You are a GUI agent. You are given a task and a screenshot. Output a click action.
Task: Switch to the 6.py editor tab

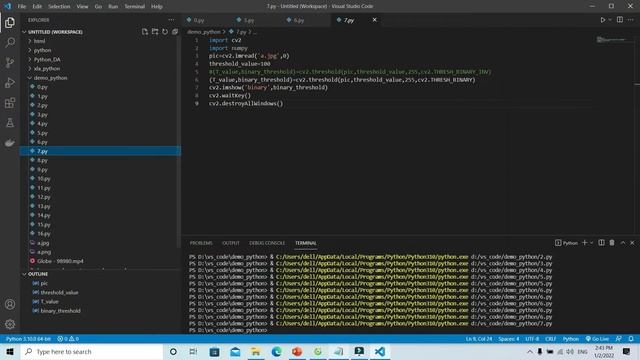(299, 20)
